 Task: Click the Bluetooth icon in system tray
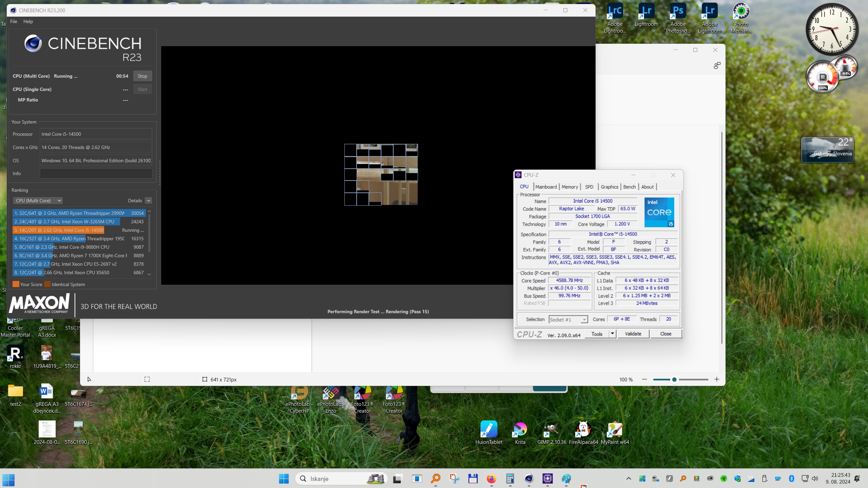(792, 478)
